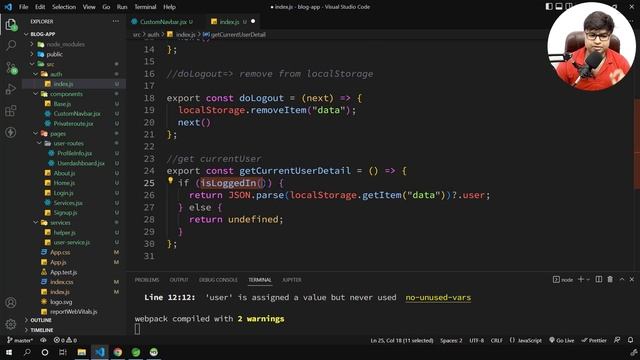Open the Edit menu
The image size is (640, 360).
coord(40,7)
